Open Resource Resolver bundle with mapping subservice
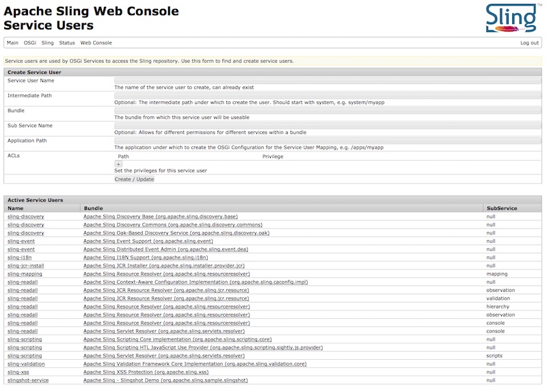 [166, 274]
